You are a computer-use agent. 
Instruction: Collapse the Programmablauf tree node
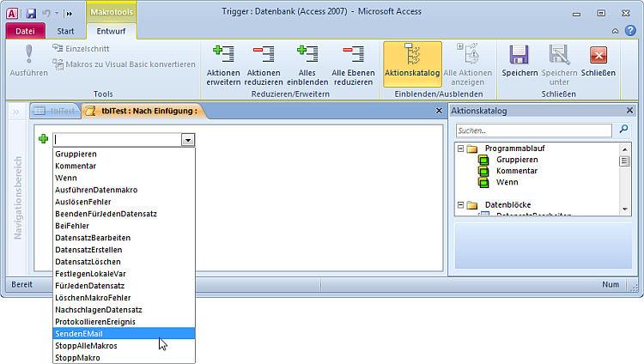[461, 149]
